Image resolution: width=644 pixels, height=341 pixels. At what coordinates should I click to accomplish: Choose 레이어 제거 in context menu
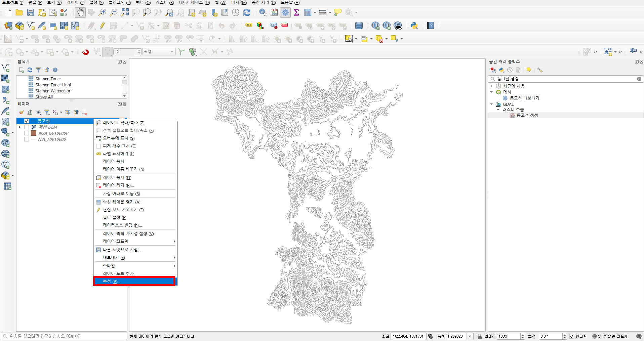[135, 185]
